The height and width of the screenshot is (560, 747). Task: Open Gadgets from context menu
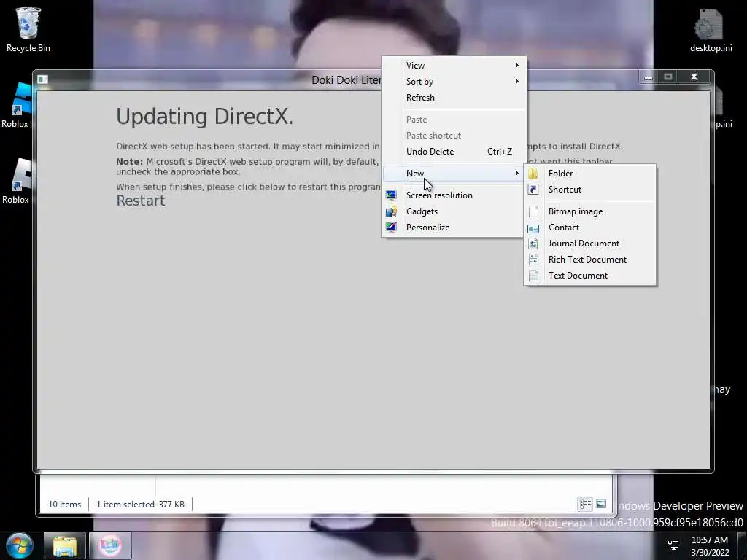(454, 211)
